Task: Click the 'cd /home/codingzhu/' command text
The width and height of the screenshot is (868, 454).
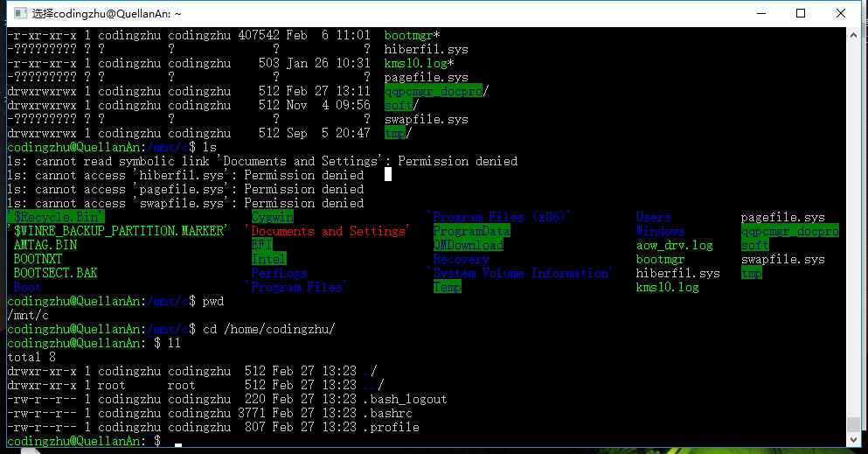Action: [268, 329]
